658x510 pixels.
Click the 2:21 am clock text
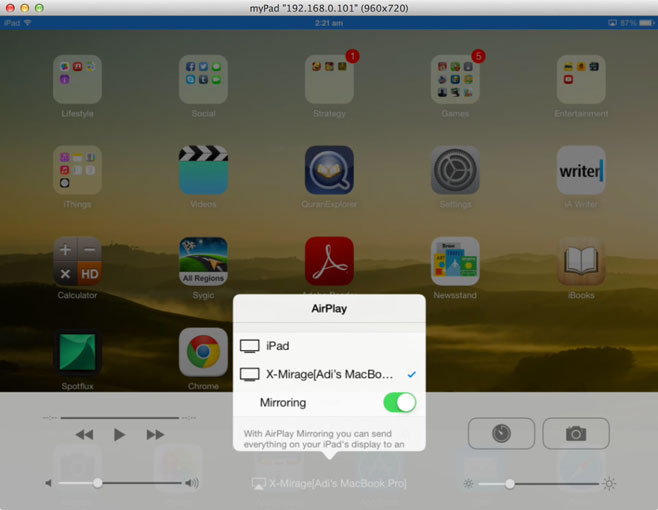pos(329,23)
